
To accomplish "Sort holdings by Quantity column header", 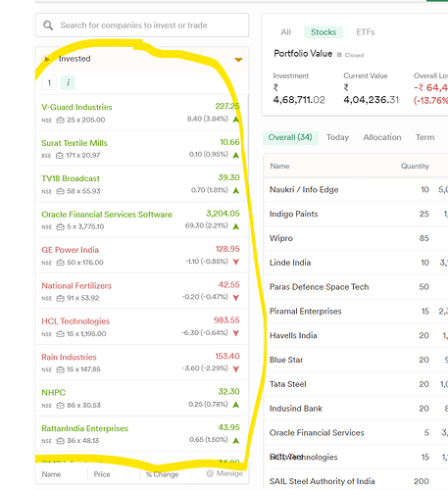I will point(415,166).
